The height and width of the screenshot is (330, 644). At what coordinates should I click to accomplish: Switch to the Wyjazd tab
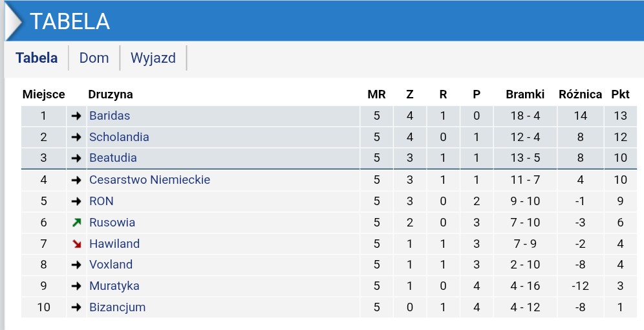(153, 58)
